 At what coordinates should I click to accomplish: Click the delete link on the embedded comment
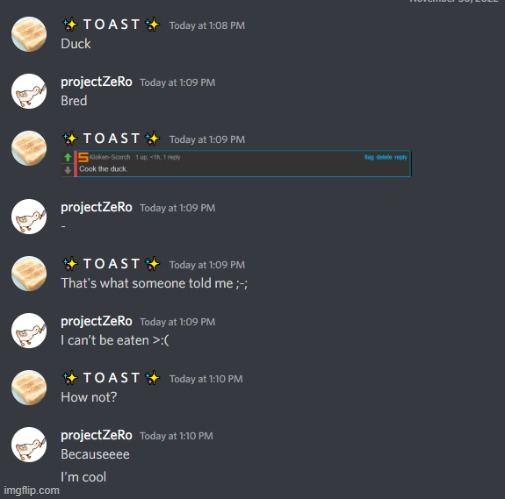[x=384, y=157]
